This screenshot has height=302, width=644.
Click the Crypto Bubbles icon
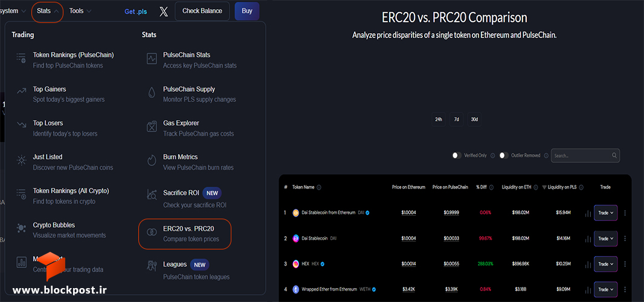(21, 229)
